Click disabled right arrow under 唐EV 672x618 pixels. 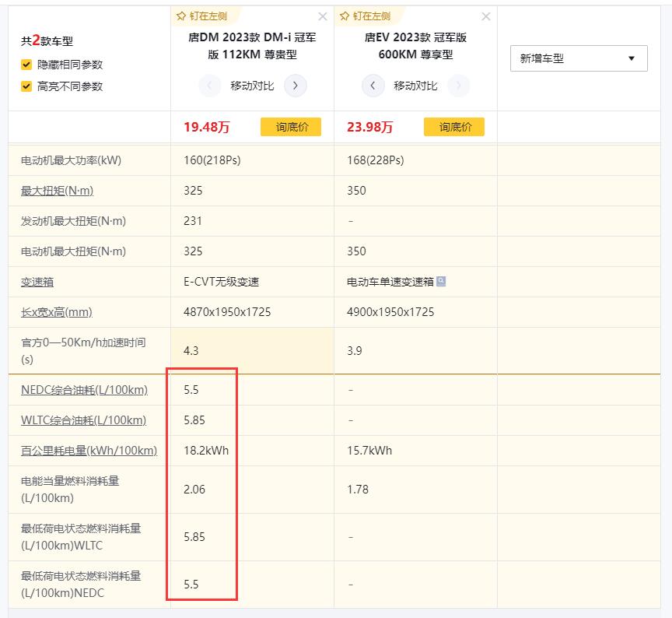(459, 86)
